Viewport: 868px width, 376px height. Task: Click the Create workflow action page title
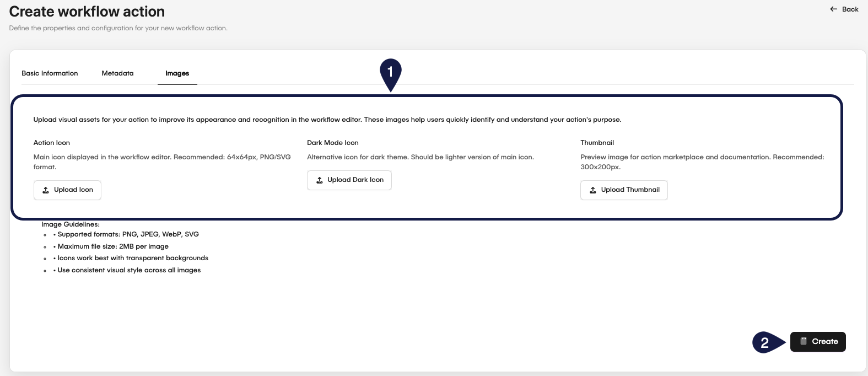pyautogui.click(x=87, y=12)
